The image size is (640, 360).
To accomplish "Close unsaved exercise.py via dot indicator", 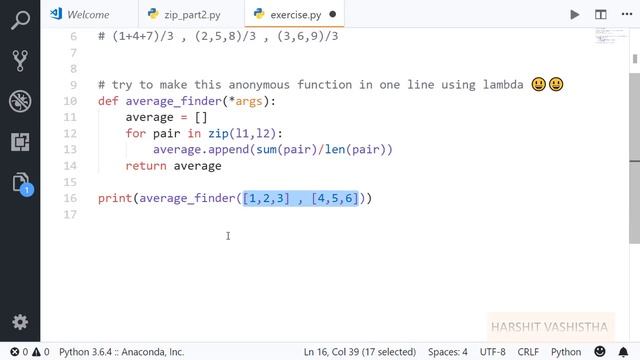I will click(333, 14).
